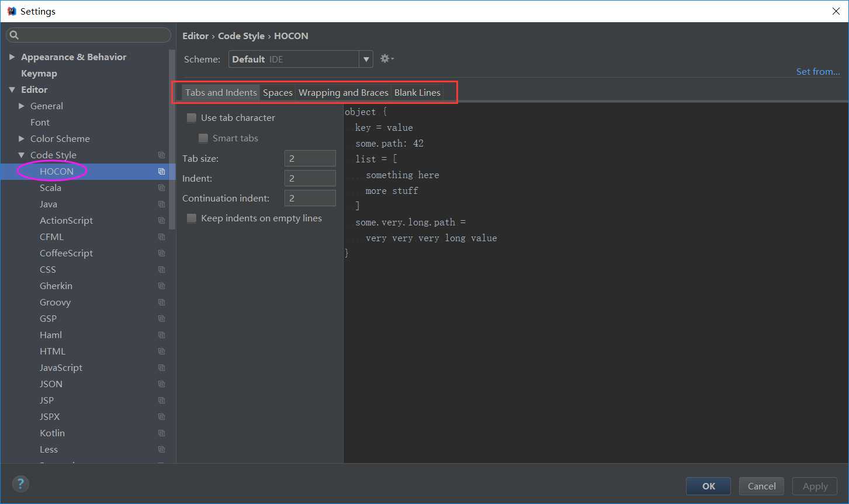Click the copy icon next to Java
849x504 pixels.
[162, 204]
